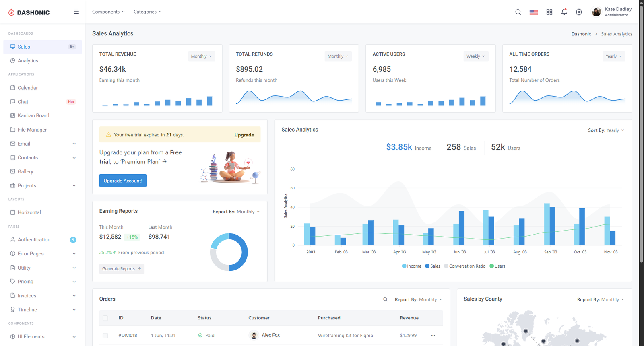This screenshot has height=346, width=644.
Task: Click the Users legend color dot
Action: [491, 266]
